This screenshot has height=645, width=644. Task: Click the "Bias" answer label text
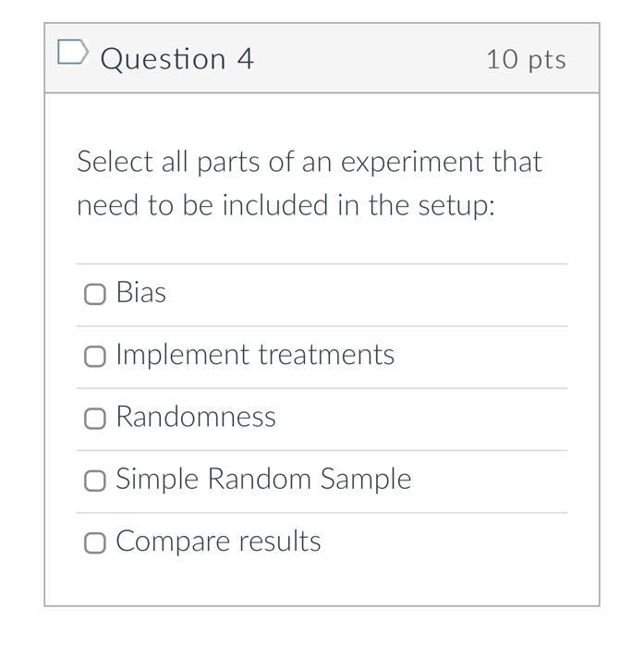[x=141, y=293]
